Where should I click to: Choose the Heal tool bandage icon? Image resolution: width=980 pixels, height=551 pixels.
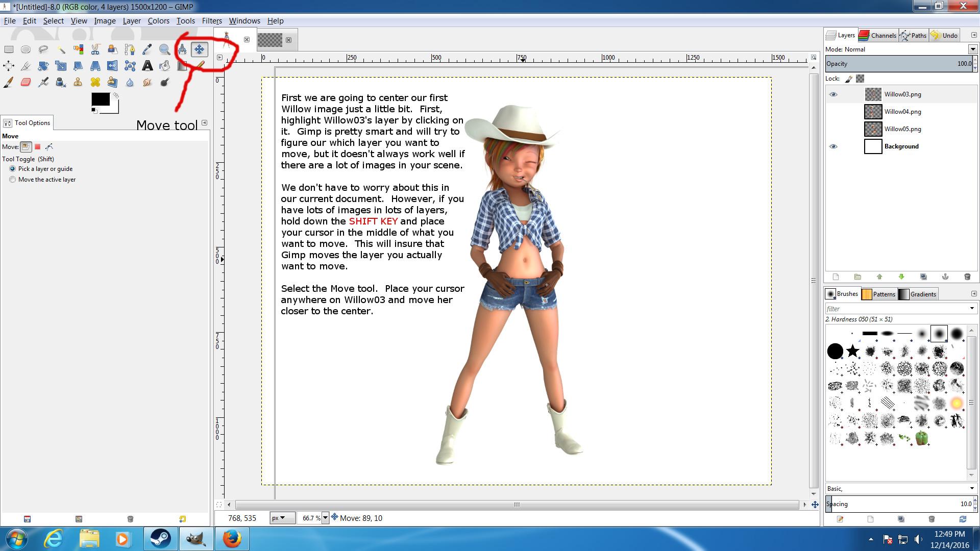[x=95, y=82]
